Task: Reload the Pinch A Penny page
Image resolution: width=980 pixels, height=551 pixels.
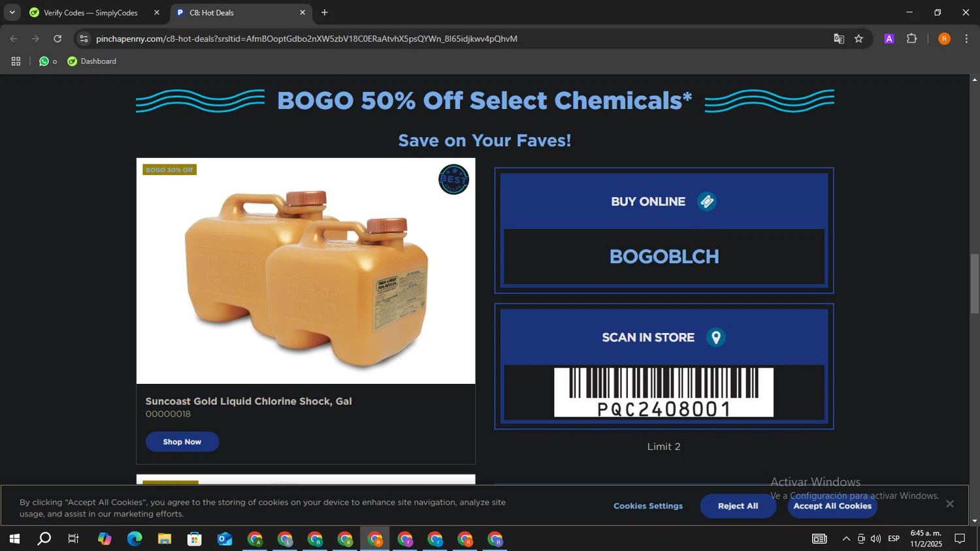Action: click(57, 39)
